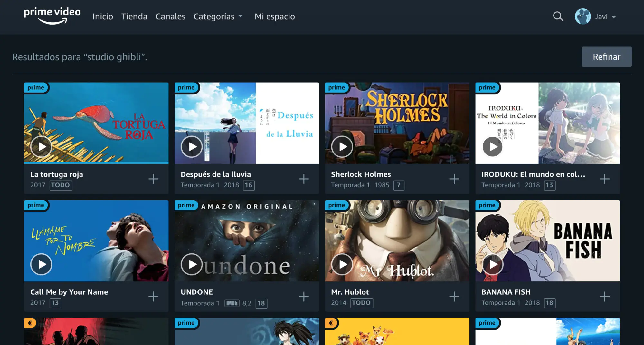Add La tortuga roja to watchlist
This screenshot has height=345, width=644.
click(153, 179)
